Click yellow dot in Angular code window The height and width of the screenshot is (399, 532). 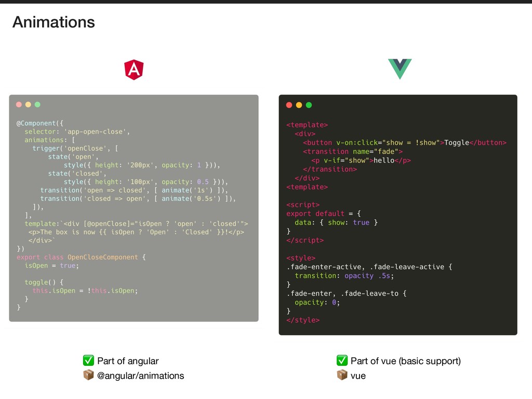[28, 104]
